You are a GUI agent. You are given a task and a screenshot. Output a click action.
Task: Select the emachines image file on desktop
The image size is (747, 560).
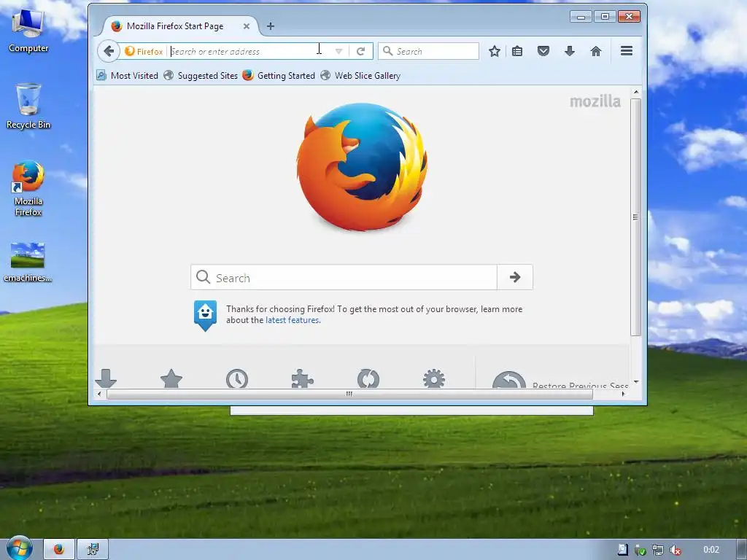[28, 262]
